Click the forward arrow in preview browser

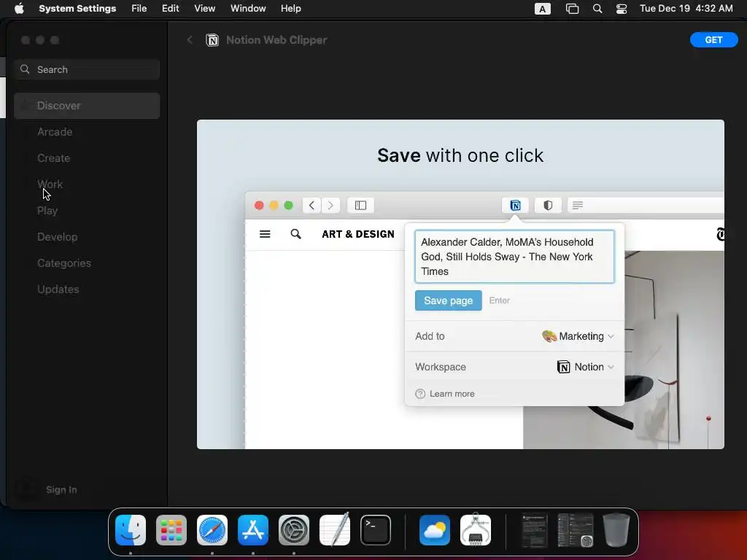coord(330,205)
